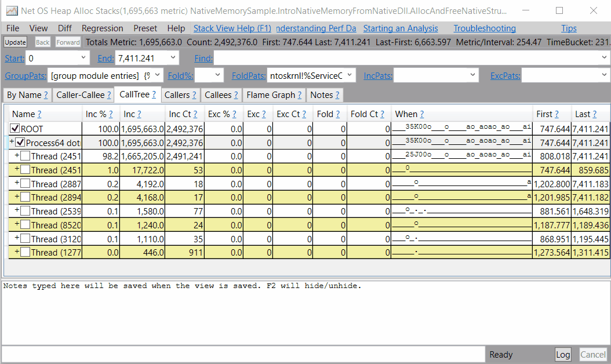Check the Thread row with 98.2 Inc %

[26, 156]
